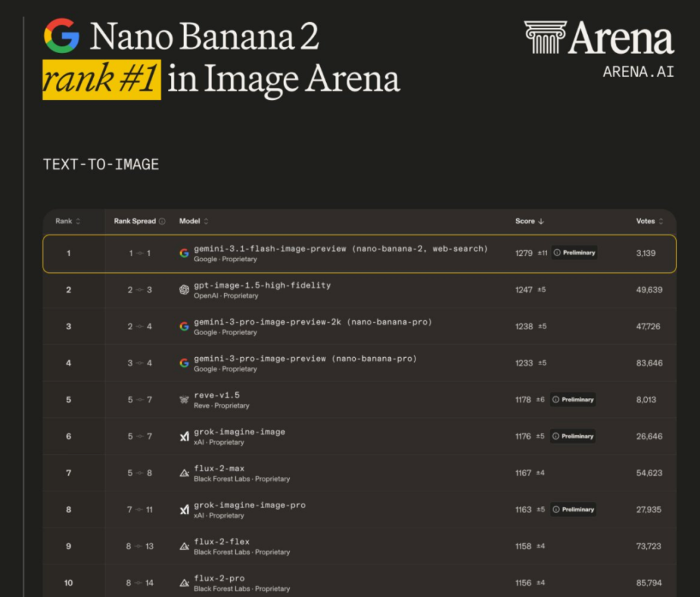Screen dimensions: 700x597
Task: Open the gpt-image-1.5-high-fidelity model link
Action: (x=262, y=285)
